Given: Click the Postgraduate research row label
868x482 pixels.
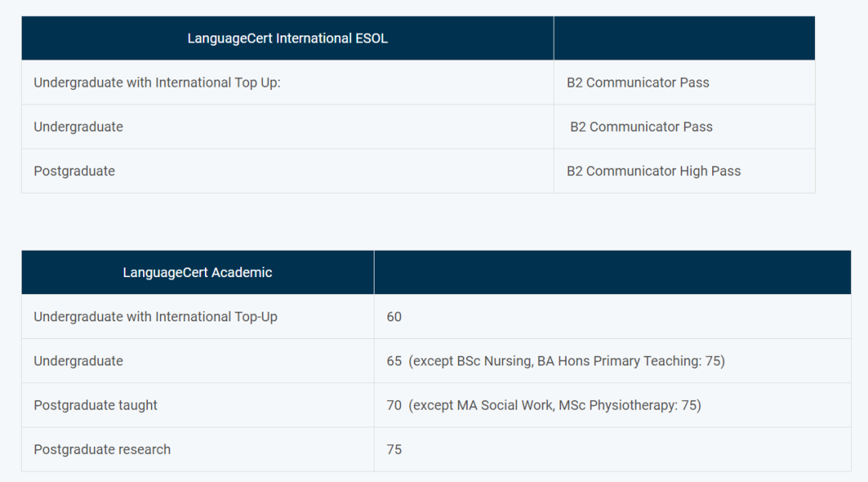Looking at the screenshot, I should [x=102, y=449].
